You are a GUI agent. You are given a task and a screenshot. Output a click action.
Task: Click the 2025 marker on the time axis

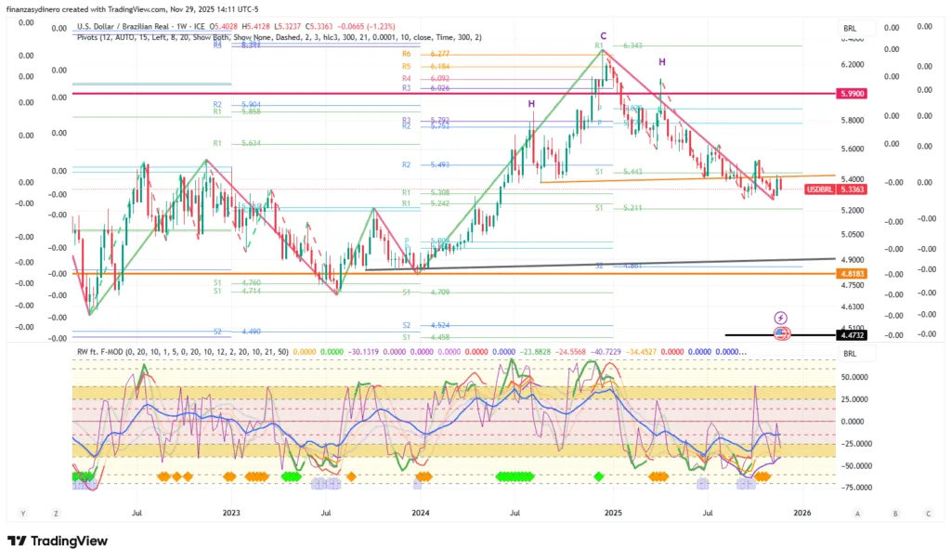pos(611,513)
